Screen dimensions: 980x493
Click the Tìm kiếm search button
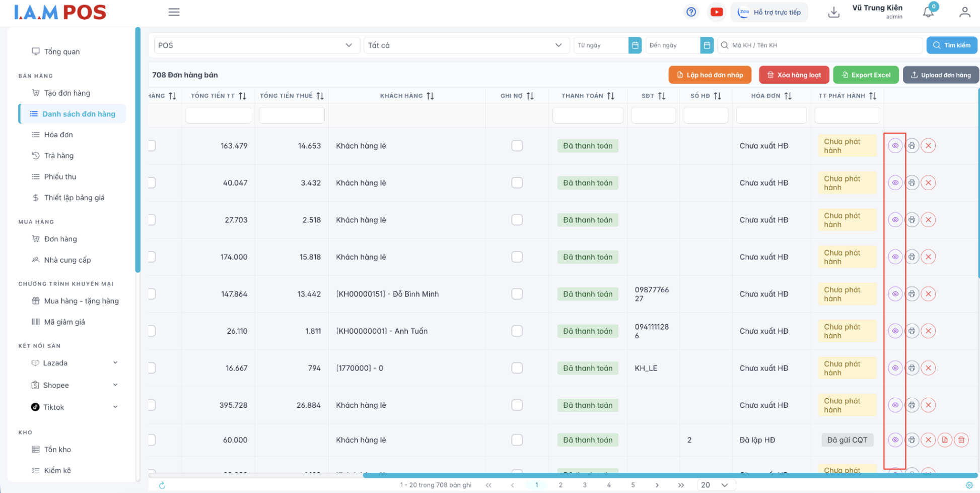click(x=951, y=45)
